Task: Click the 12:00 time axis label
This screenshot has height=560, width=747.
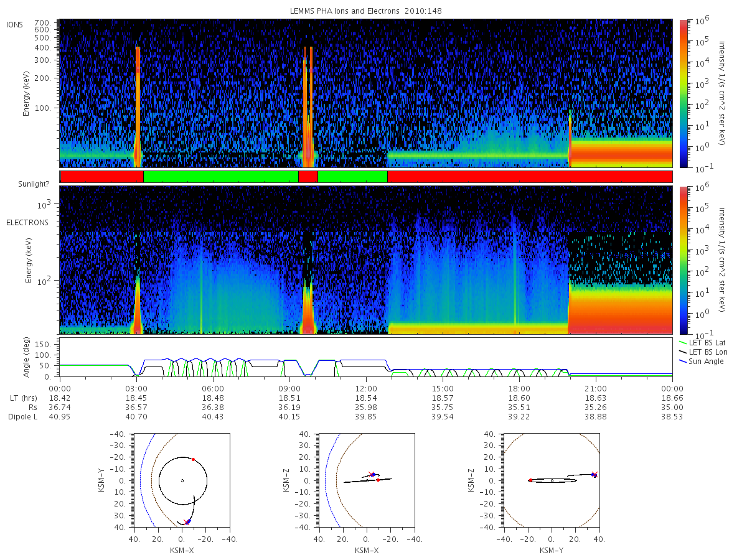Action: click(x=366, y=386)
